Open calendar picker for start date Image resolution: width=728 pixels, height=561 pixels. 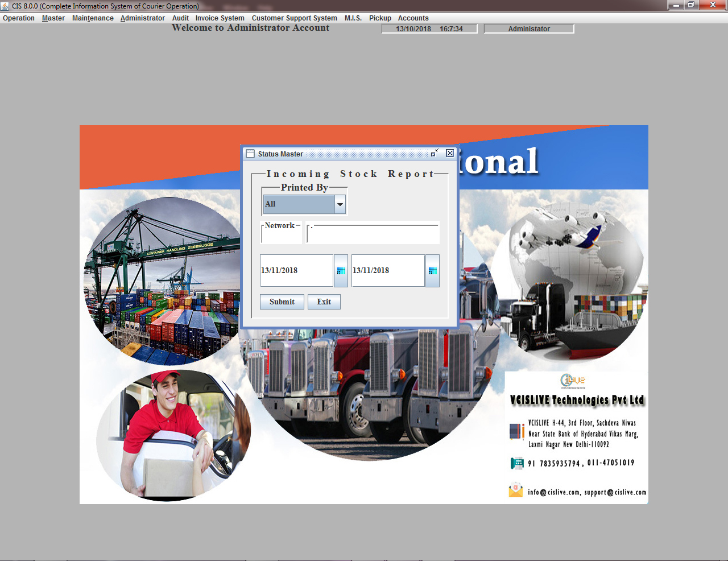tap(341, 271)
